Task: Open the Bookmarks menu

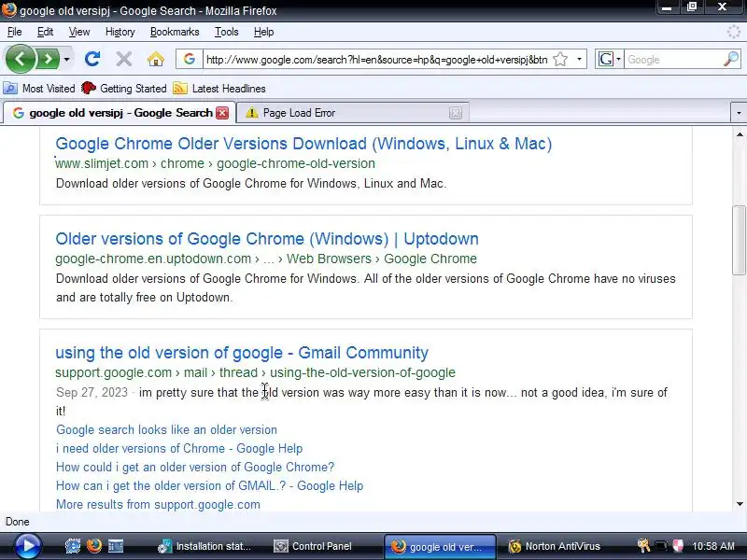Action: (175, 32)
